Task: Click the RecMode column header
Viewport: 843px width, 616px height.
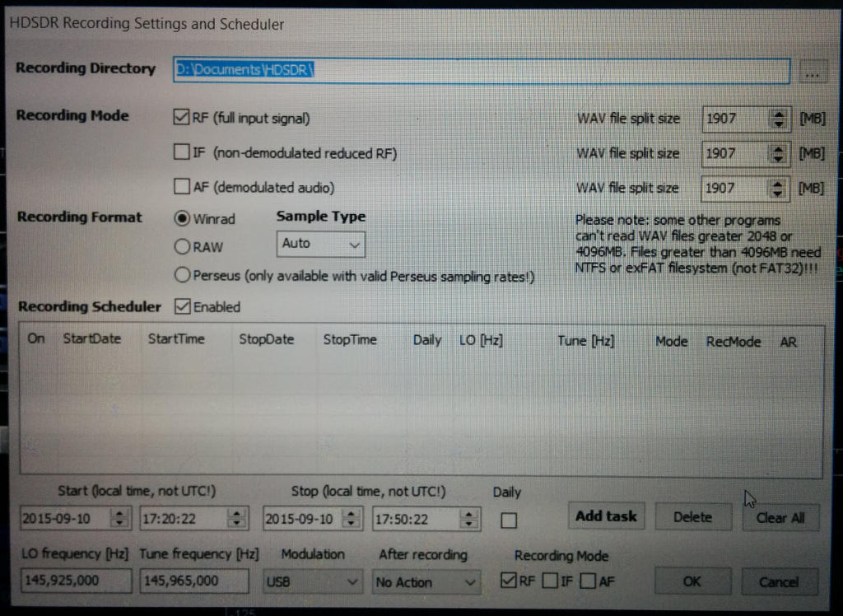Action: click(x=734, y=342)
